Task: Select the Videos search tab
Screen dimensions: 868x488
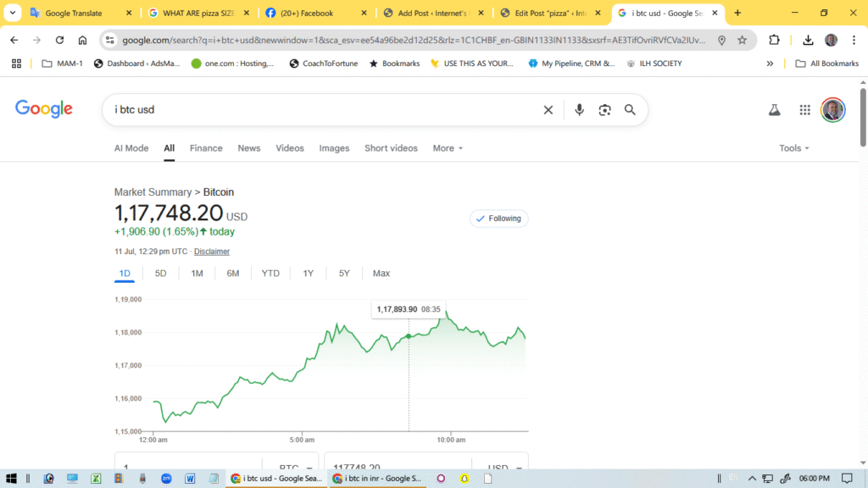Action: coord(290,148)
